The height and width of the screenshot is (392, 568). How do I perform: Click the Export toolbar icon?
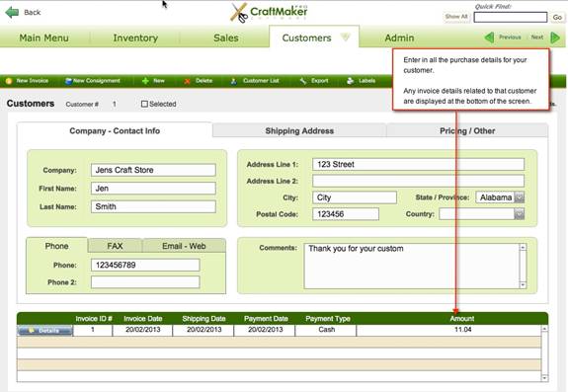coord(303,81)
